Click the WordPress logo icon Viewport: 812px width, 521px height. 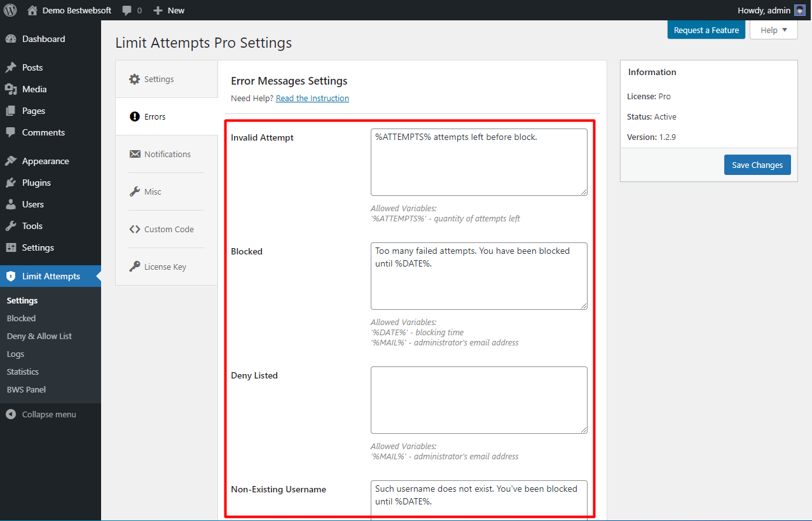tap(10, 10)
